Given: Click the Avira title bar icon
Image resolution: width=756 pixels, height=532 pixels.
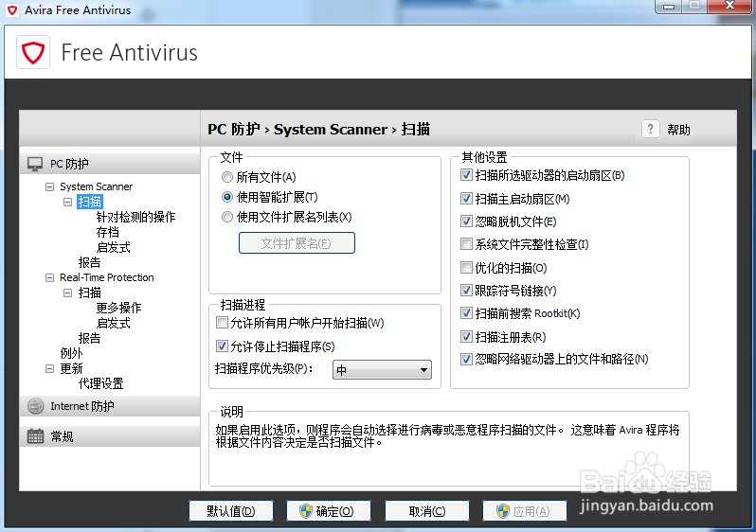Looking at the screenshot, I should coord(12,9).
